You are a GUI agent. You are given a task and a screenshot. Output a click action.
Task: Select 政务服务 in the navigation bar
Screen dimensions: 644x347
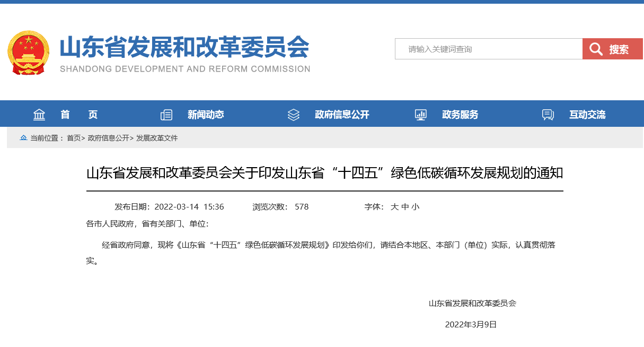coord(460,115)
